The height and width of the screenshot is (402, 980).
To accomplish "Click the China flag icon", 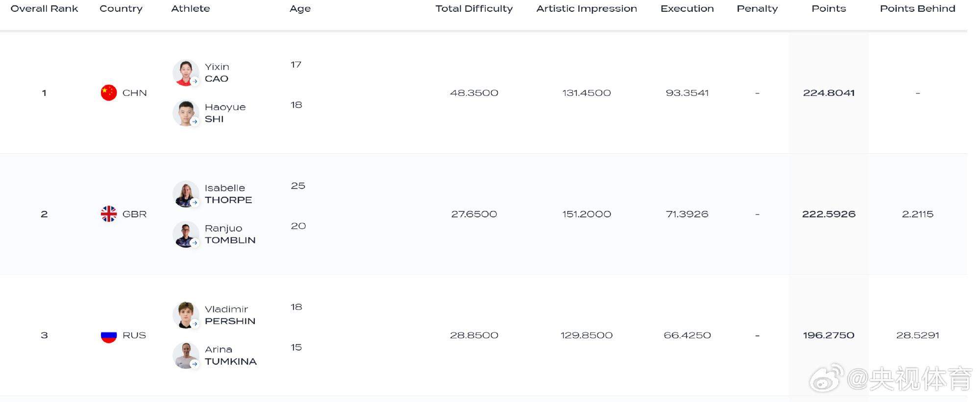I will [x=109, y=93].
